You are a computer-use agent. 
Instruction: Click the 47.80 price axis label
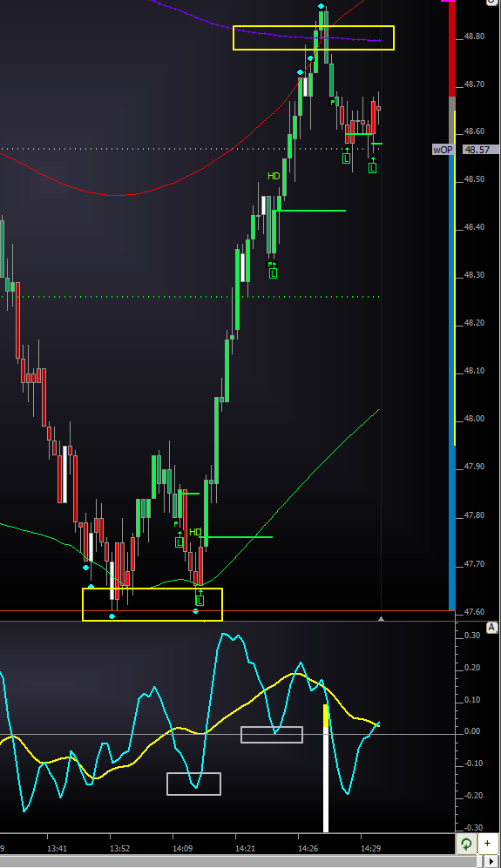coord(474,515)
